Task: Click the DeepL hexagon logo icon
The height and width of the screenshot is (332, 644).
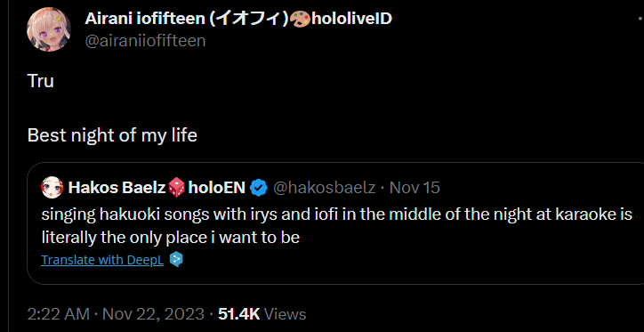Action: pos(176,259)
